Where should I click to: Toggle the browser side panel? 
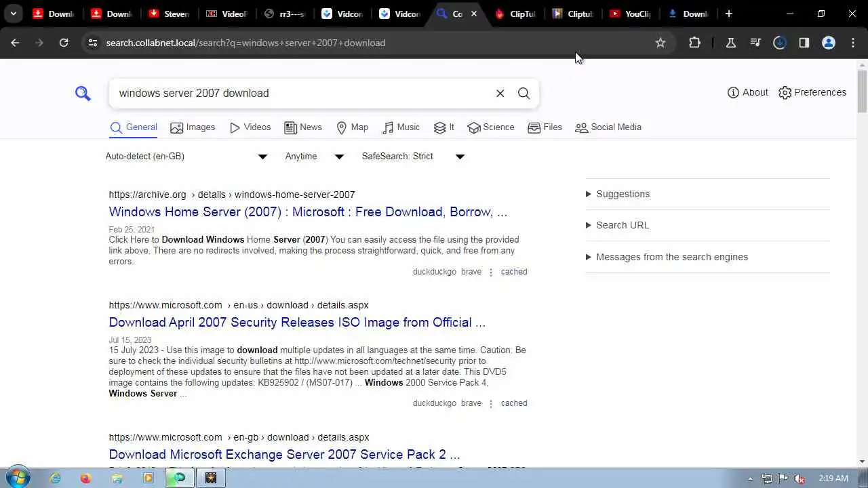pyautogui.click(x=804, y=43)
